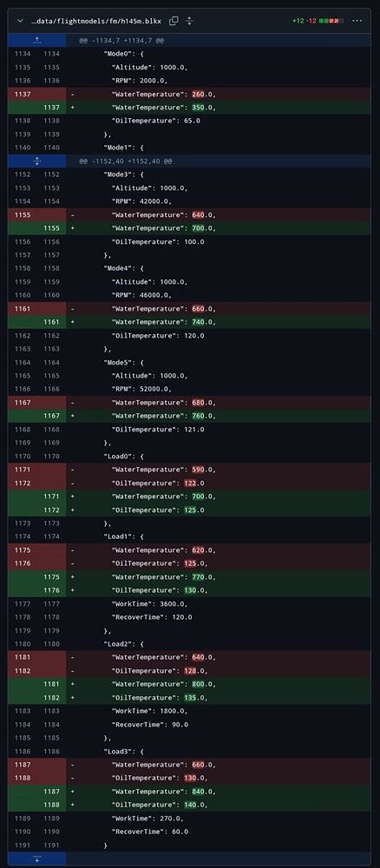
Task: Expand lines below line 1191
Action: tap(37, 858)
